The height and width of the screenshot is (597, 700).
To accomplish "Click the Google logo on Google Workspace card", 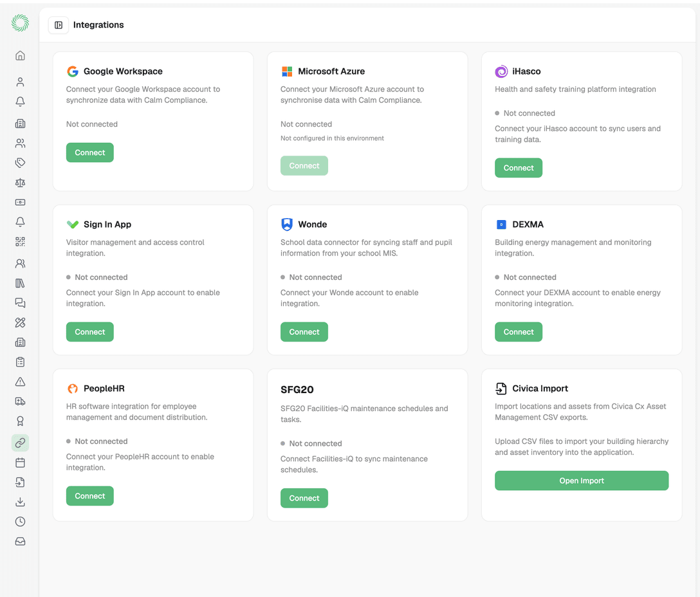I will point(72,71).
